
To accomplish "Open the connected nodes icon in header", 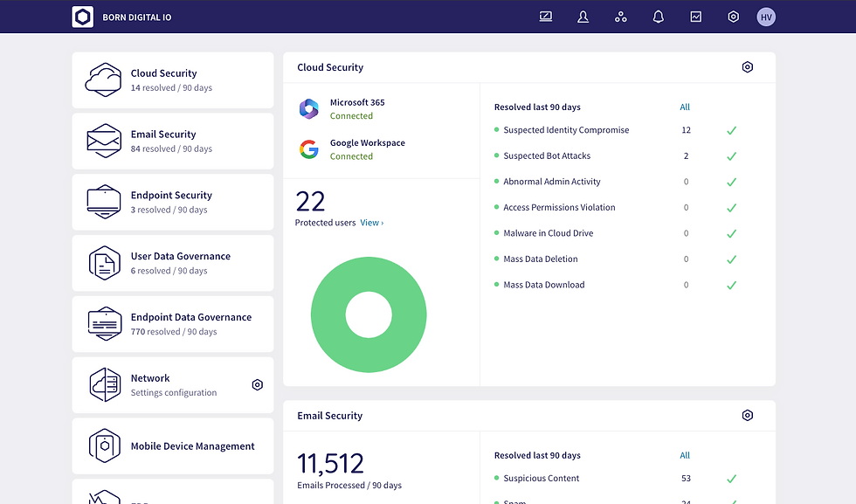I will (621, 17).
